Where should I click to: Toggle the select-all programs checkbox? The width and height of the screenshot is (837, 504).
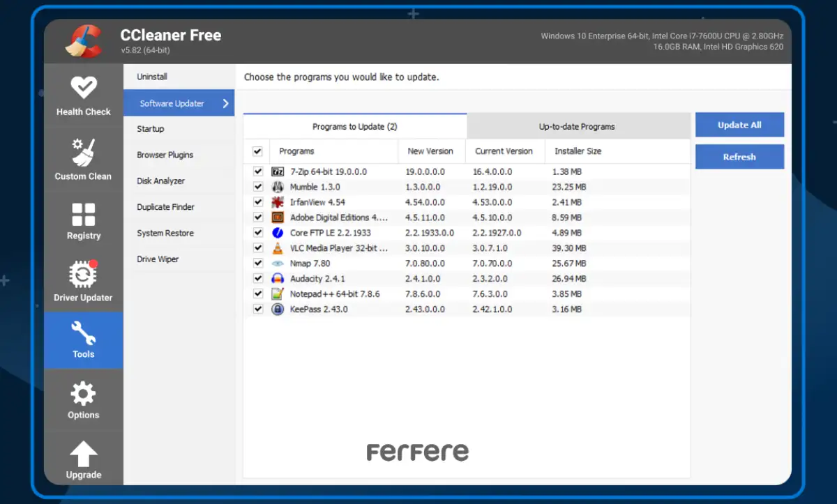pos(257,151)
